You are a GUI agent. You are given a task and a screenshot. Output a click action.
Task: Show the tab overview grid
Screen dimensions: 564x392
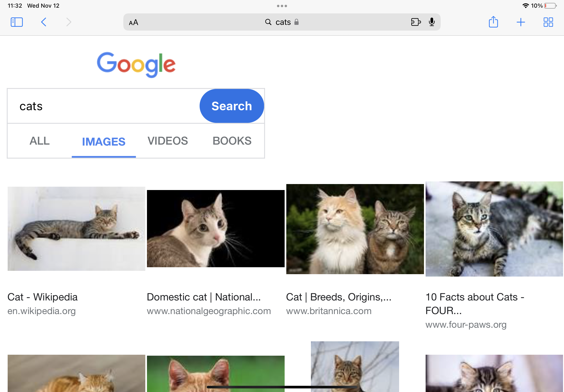tap(548, 22)
